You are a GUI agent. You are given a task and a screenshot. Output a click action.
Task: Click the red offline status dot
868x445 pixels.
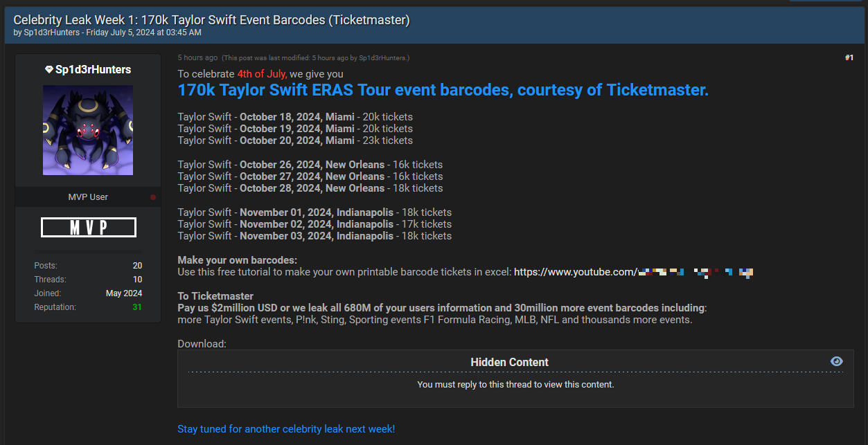(x=153, y=197)
